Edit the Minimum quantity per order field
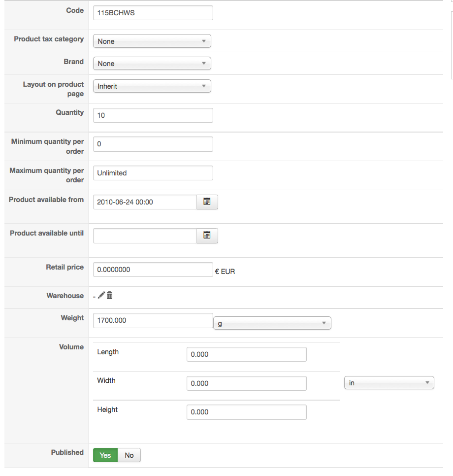Screen dimensions: 453x476 click(x=153, y=144)
